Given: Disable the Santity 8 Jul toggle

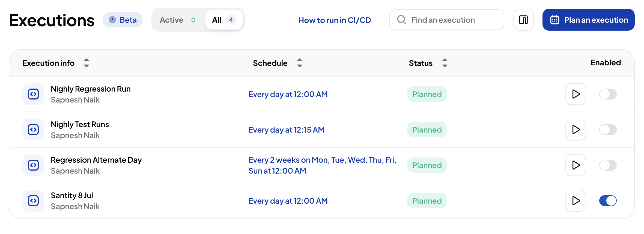Looking at the screenshot, I should point(608,201).
